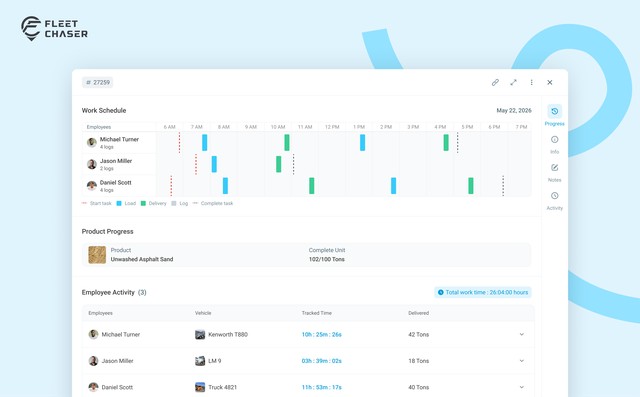Open tracked time 11h : 53m : 17s
The height and width of the screenshot is (397, 640).
pos(322,387)
